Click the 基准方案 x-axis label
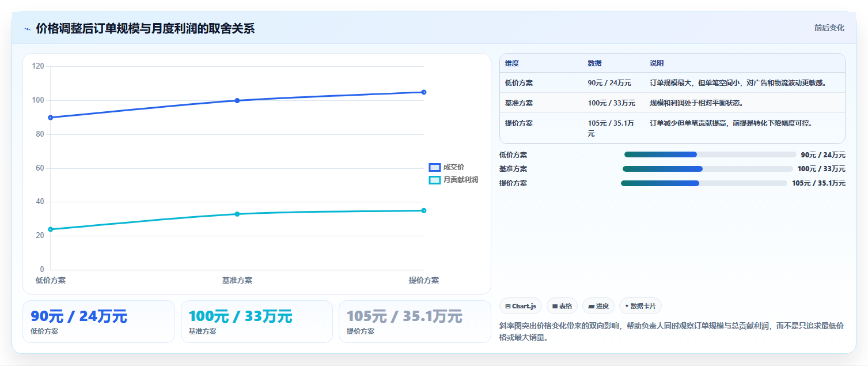The height and width of the screenshot is (366, 868). click(x=237, y=281)
